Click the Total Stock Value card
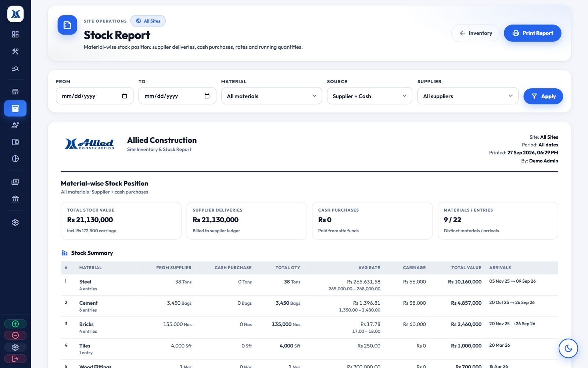The image size is (588, 368). (121, 221)
